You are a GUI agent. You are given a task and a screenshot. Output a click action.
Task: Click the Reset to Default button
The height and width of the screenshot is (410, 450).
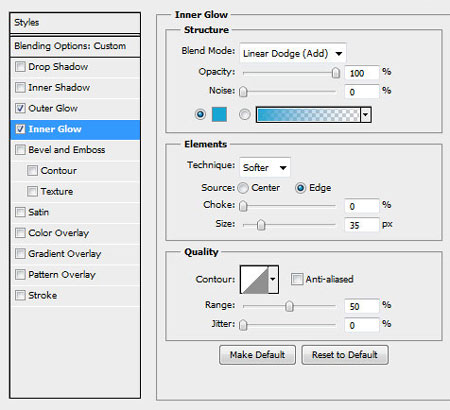(345, 355)
